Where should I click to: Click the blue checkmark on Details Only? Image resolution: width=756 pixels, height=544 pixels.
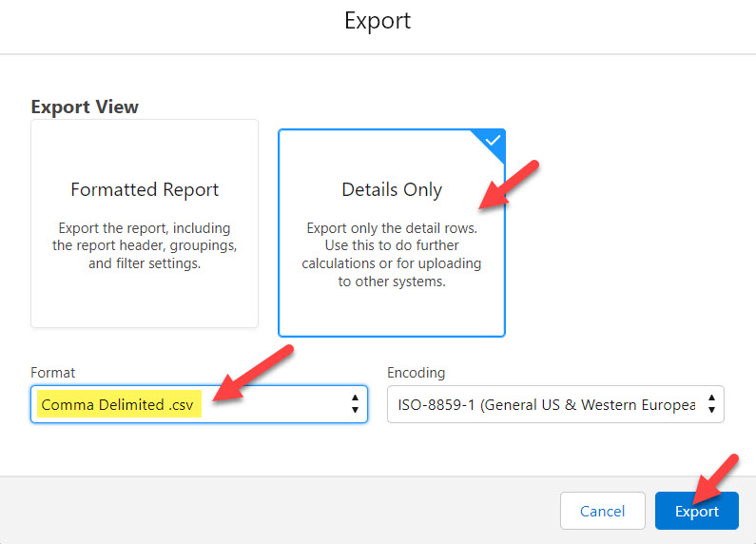pyautogui.click(x=493, y=141)
